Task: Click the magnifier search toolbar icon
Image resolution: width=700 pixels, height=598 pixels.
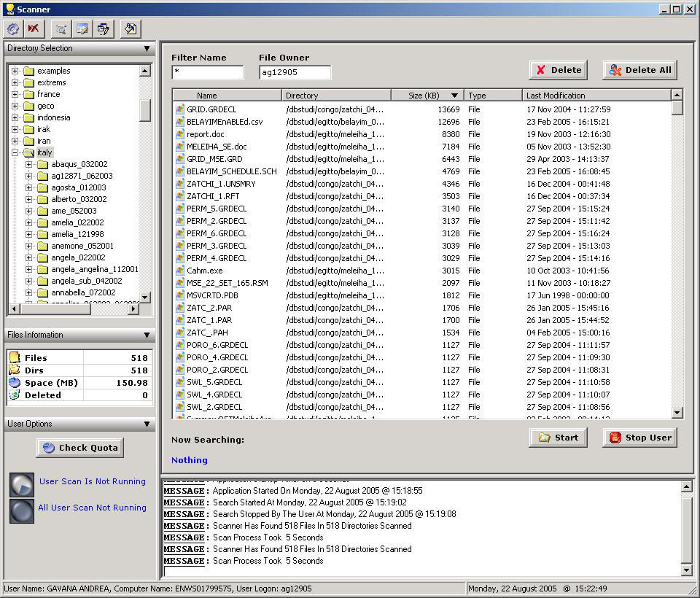Action: (61, 29)
